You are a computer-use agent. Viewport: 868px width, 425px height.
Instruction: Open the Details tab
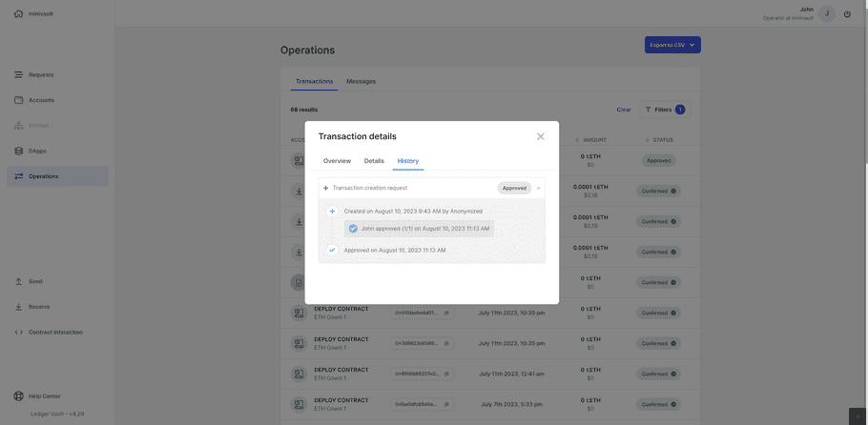click(x=374, y=161)
